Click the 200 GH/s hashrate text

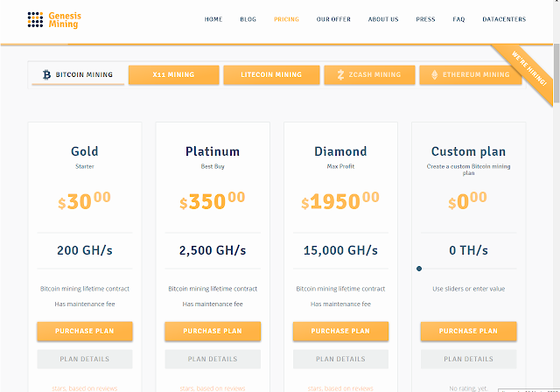point(85,250)
